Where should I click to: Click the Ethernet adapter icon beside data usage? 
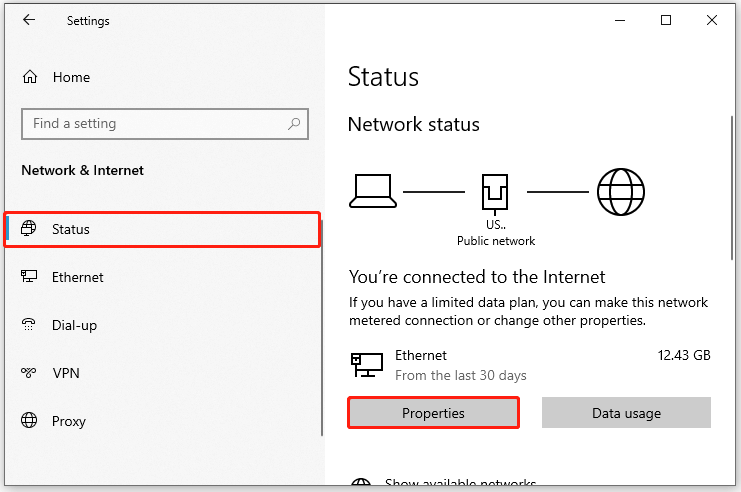367,364
